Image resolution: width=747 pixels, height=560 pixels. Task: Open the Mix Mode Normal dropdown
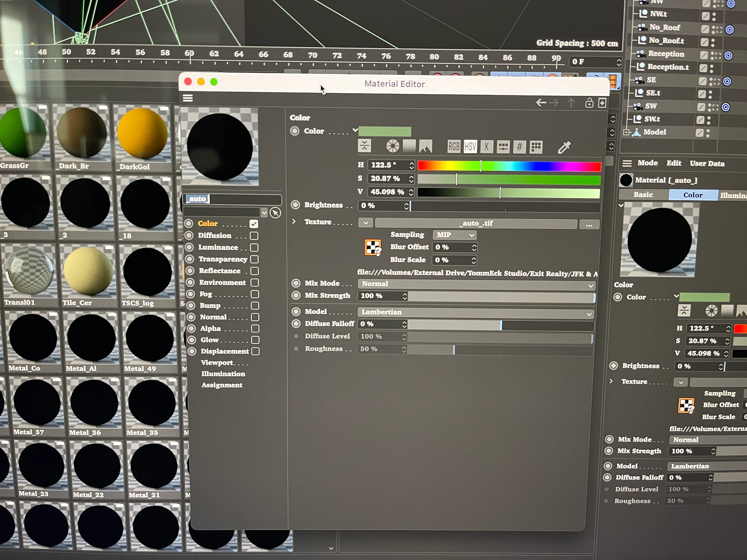476,284
